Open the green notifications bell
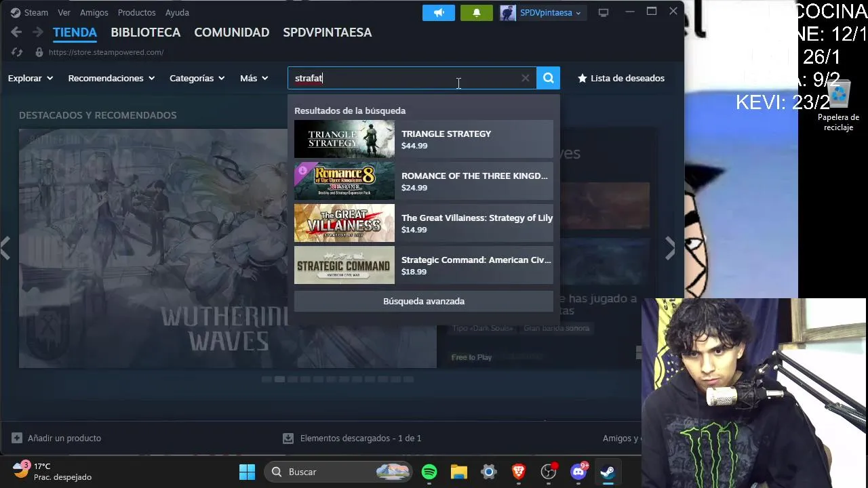The height and width of the screenshot is (488, 868). click(x=477, y=12)
